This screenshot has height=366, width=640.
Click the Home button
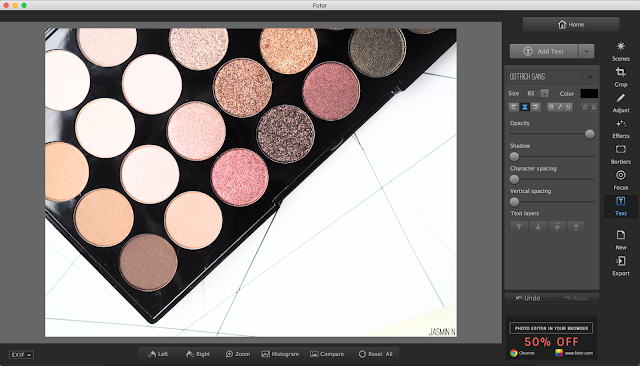click(x=571, y=24)
